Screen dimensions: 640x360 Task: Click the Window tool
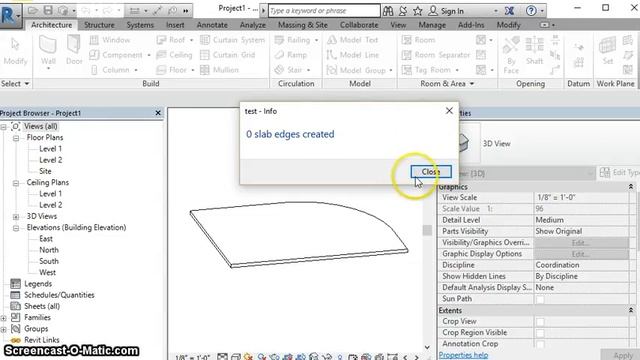click(x=110, y=40)
